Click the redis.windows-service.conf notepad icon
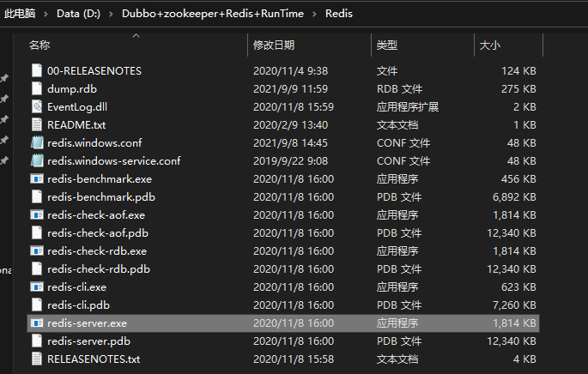Screen dimensions: 588x374 (37, 160)
